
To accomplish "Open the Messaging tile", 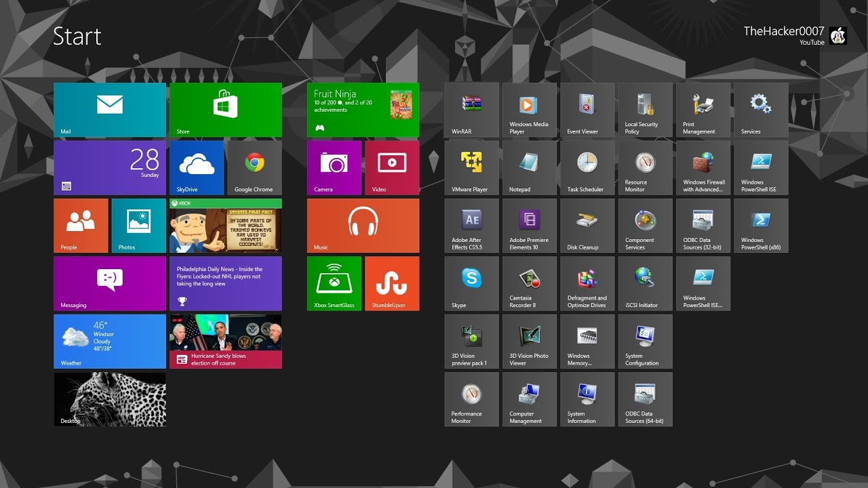I will 110,283.
